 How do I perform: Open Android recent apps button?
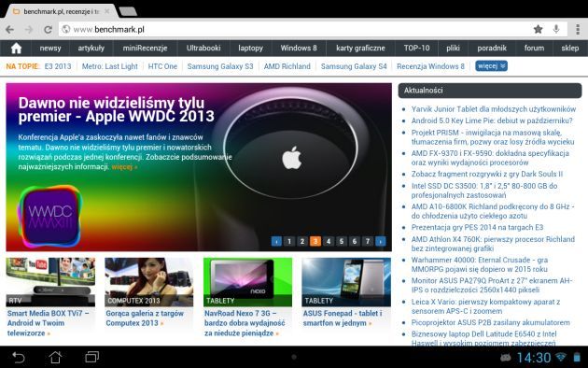coord(91,357)
